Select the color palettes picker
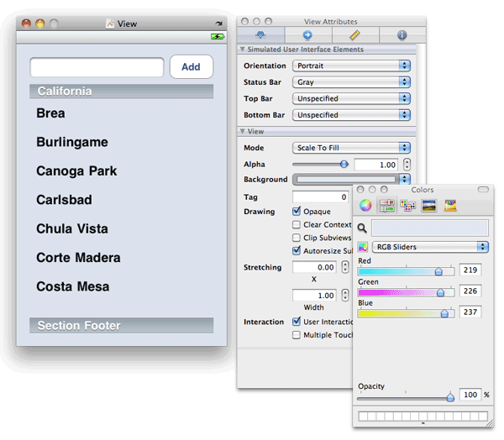The width and height of the screenshot is (504, 440). tap(408, 206)
